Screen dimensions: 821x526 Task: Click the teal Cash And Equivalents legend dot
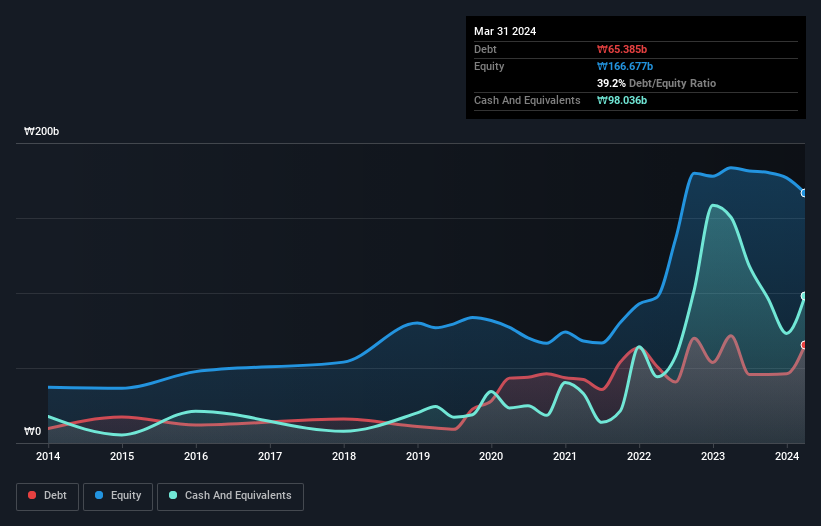(173, 495)
